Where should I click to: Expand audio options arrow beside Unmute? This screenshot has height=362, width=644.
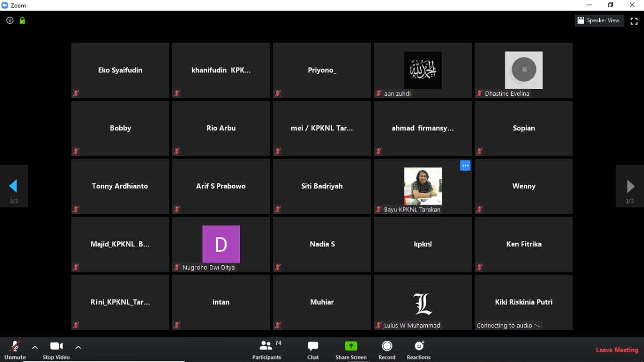pyautogui.click(x=35, y=347)
